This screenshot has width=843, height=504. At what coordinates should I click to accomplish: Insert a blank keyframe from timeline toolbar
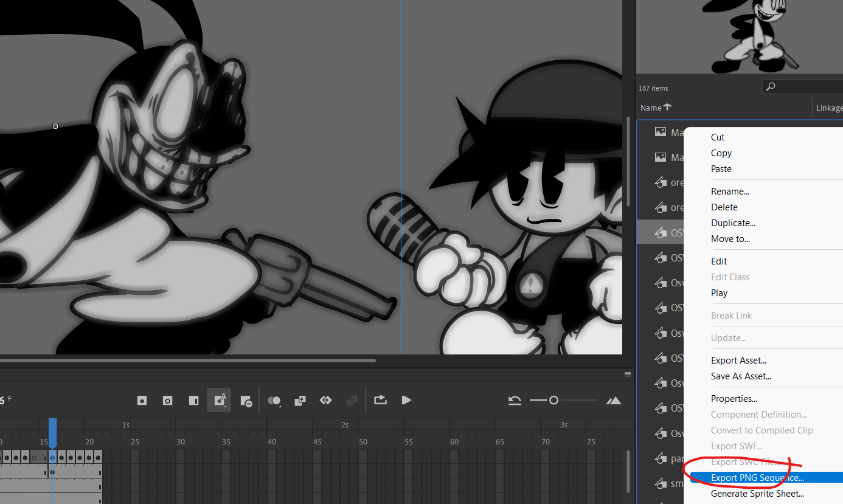point(167,401)
